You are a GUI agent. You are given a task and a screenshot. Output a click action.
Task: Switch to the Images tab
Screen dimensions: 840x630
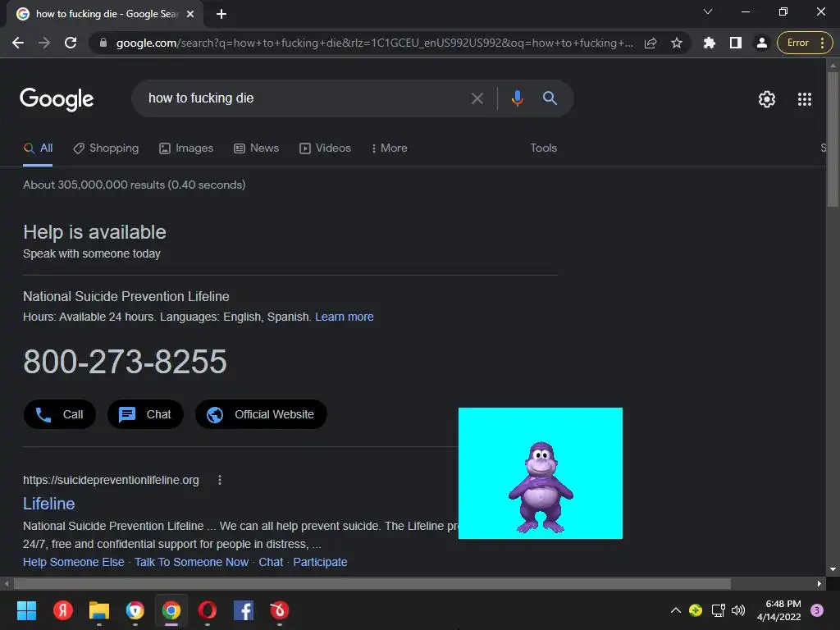pyautogui.click(x=186, y=148)
